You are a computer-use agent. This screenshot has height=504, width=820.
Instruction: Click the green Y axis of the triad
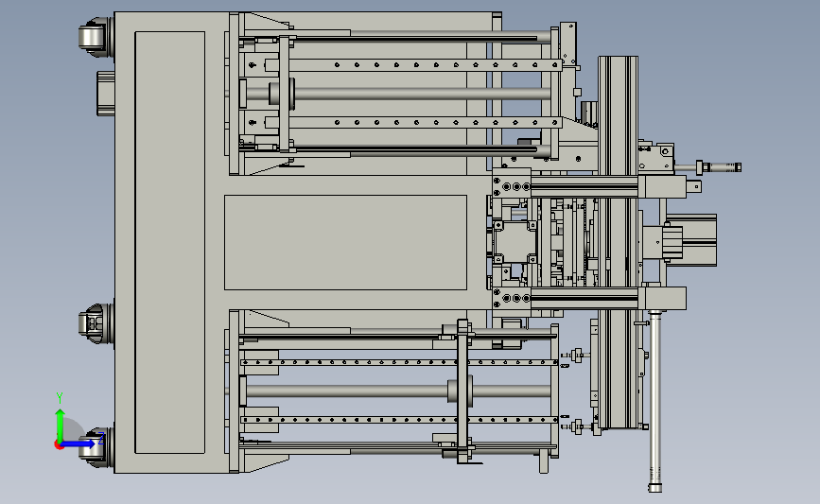click(61, 426)
